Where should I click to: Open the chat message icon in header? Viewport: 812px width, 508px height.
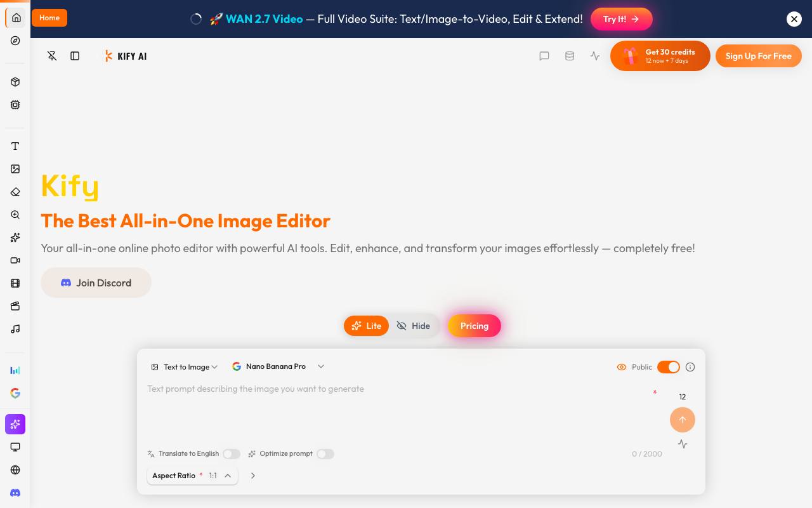544,56
